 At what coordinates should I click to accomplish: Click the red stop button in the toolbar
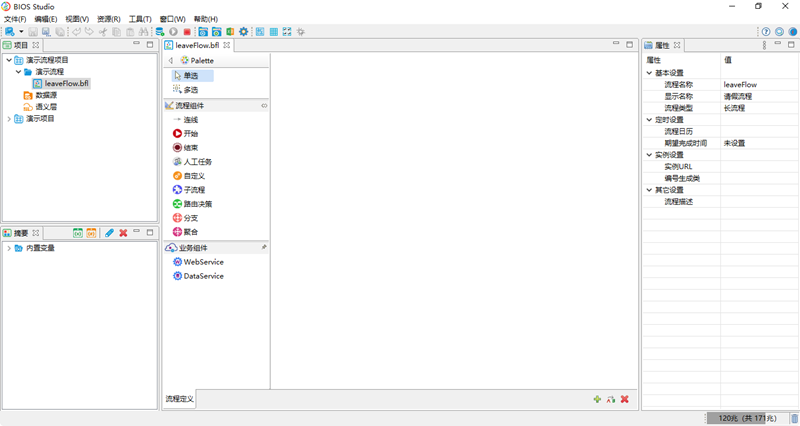[188, 32]
